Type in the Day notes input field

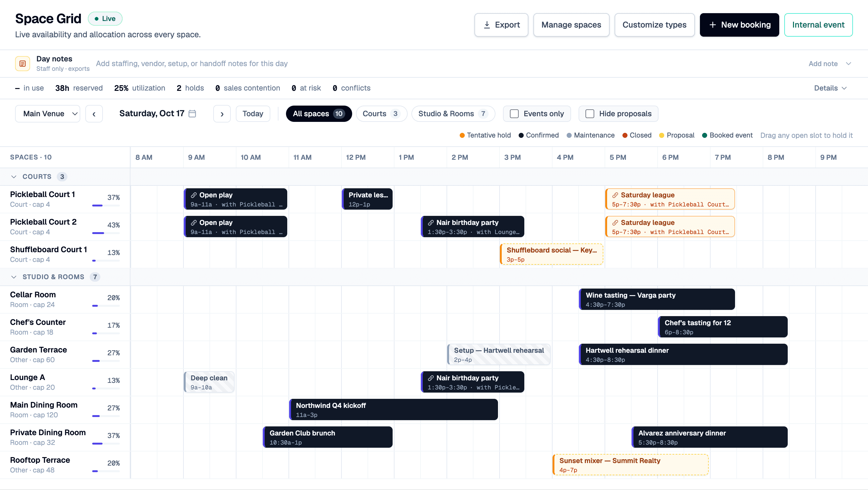point(448,64)
